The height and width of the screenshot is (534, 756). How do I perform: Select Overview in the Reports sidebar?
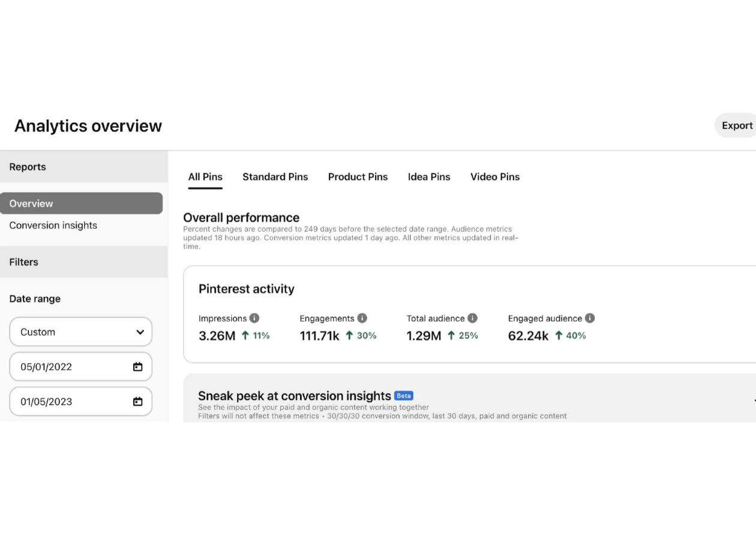click(x=31, y=203)
